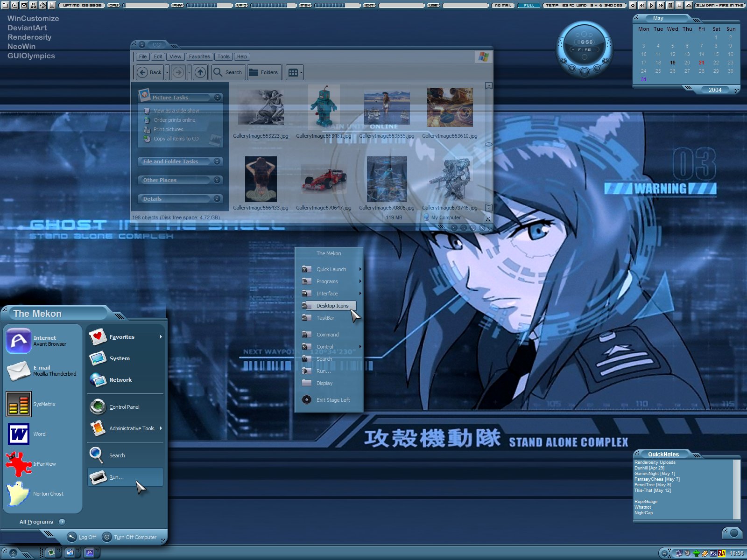Click the four-arrow move icon in top bar
This screenshot has height=560, width=747.
point(42,5)
